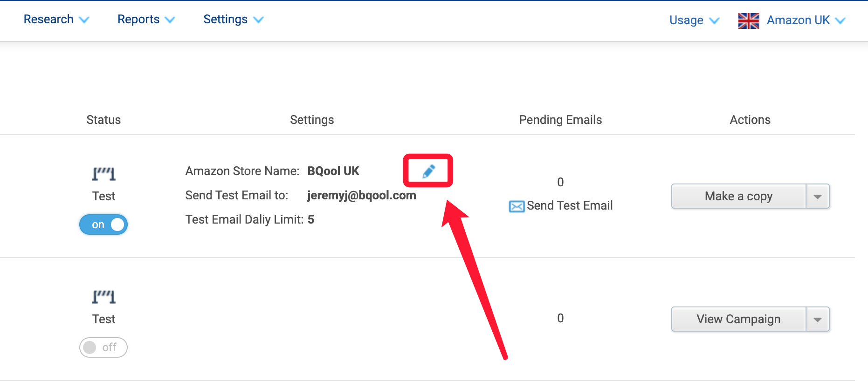The image size is (868, 381).
Task: Click the Pending Emails column header
Action: [x=560, y=120]
